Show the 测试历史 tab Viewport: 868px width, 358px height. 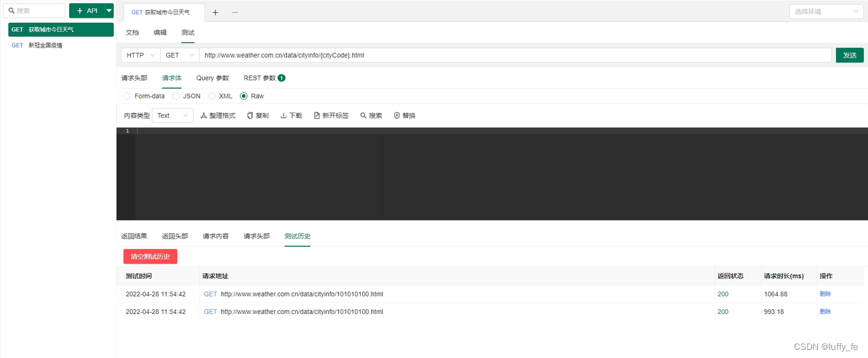(298, 236)
